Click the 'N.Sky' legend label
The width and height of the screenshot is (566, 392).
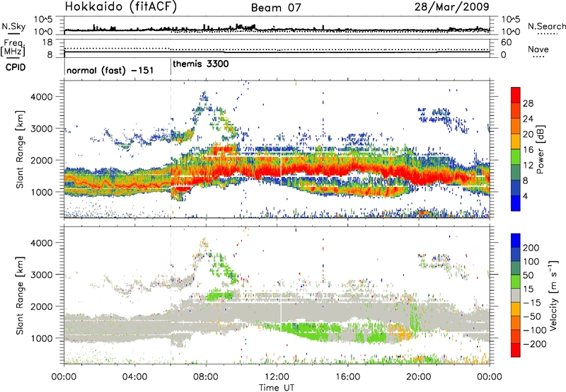13,26
